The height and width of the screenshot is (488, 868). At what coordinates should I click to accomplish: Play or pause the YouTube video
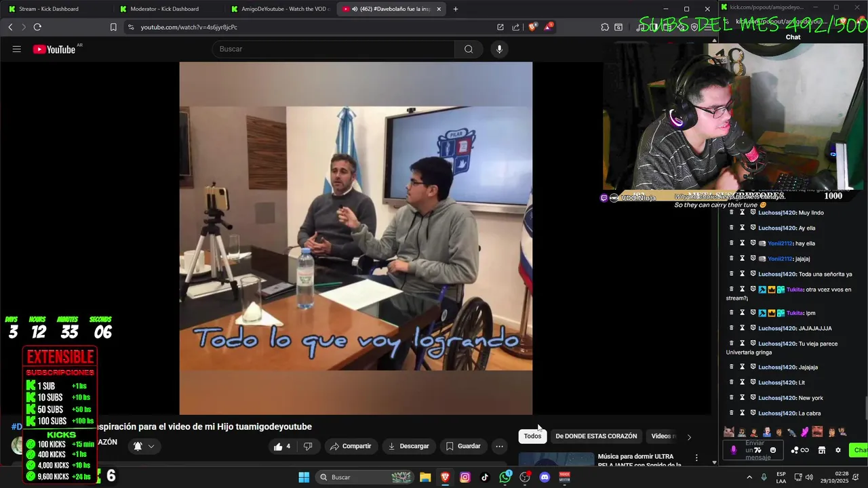coord(355,238)
